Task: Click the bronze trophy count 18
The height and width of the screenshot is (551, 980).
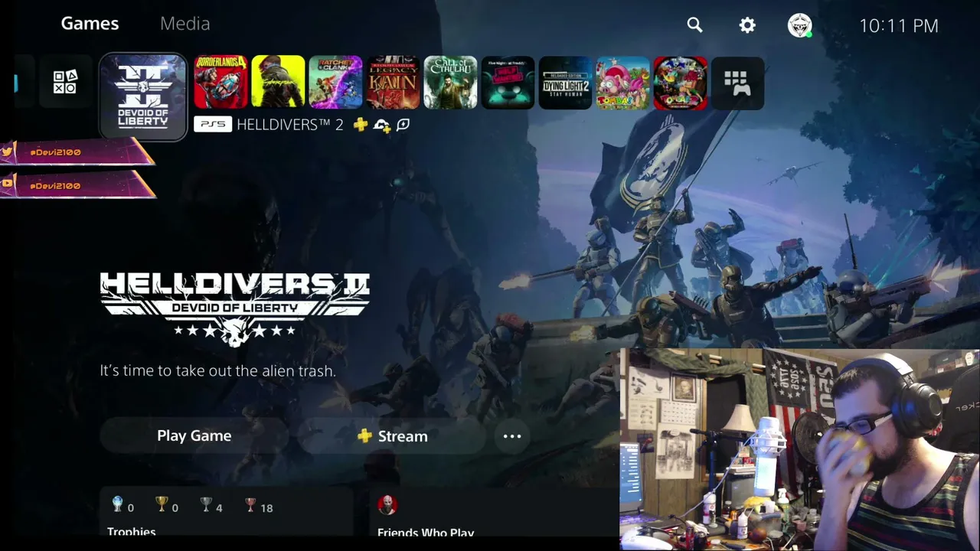Action: tap(266, 507)
